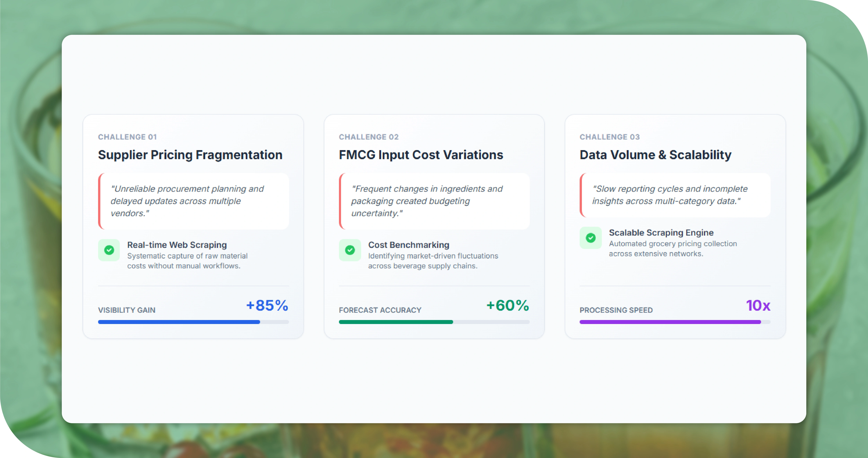Viewport: 868px width, 458px height.
Task: Click the 'Systematic capture of raw material' description
Action: 187,261
